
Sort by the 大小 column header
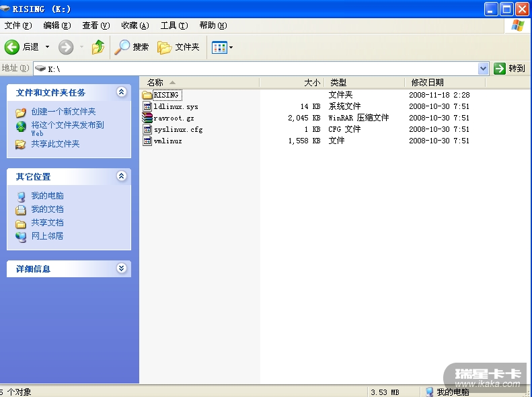point(292,83)
